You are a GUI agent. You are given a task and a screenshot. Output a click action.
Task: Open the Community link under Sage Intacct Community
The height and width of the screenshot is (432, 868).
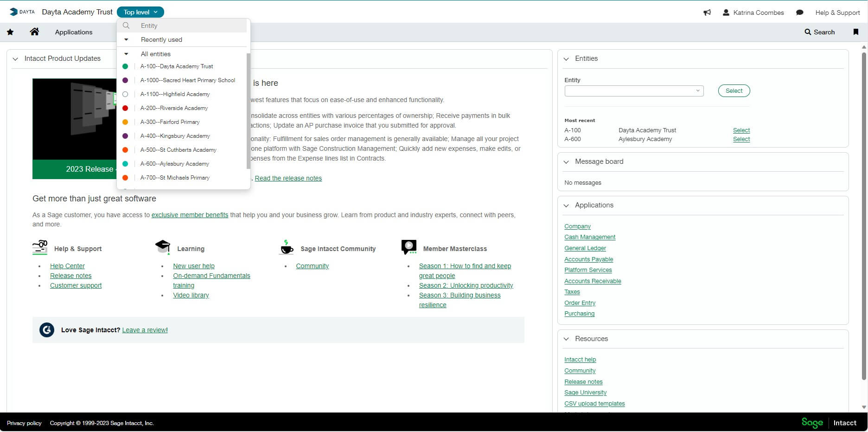point(313,266)
